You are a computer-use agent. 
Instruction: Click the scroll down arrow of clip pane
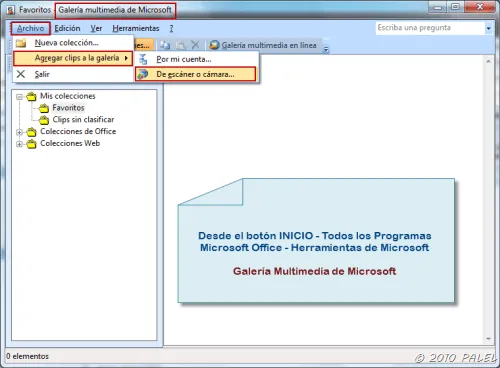coord(488,339)
